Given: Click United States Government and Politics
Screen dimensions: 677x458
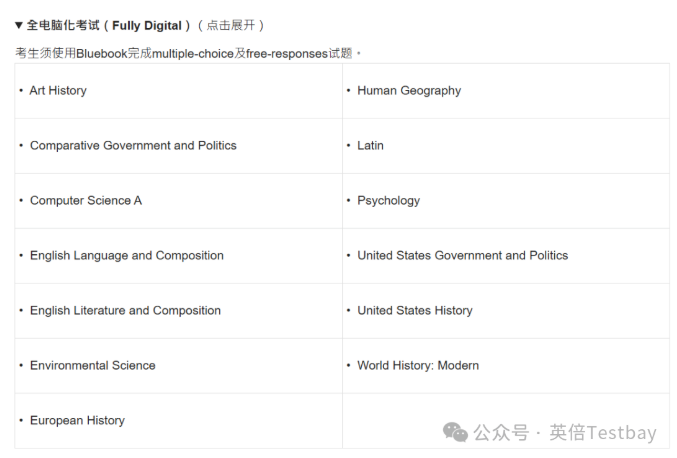Looking at the screenshot, I should (462, 256).
